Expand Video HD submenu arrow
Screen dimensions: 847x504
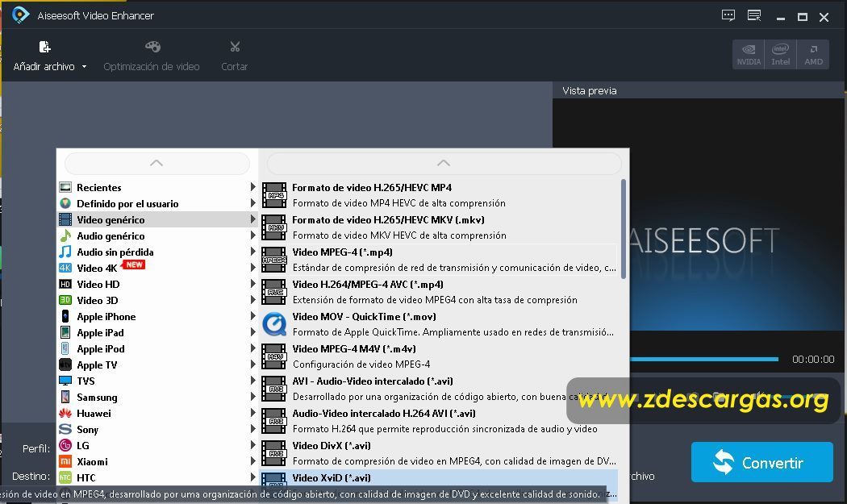click(252, 284)
